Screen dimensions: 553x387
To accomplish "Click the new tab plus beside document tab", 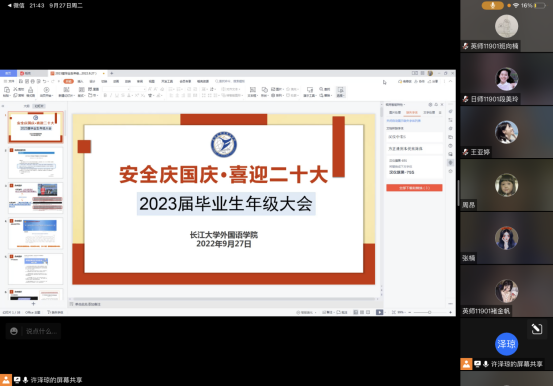I will click(x=111, y=73).
